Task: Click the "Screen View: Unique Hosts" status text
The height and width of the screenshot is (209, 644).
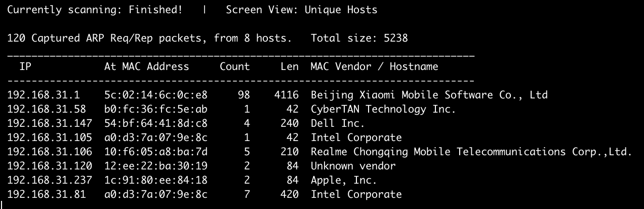Action: point(301,10)
